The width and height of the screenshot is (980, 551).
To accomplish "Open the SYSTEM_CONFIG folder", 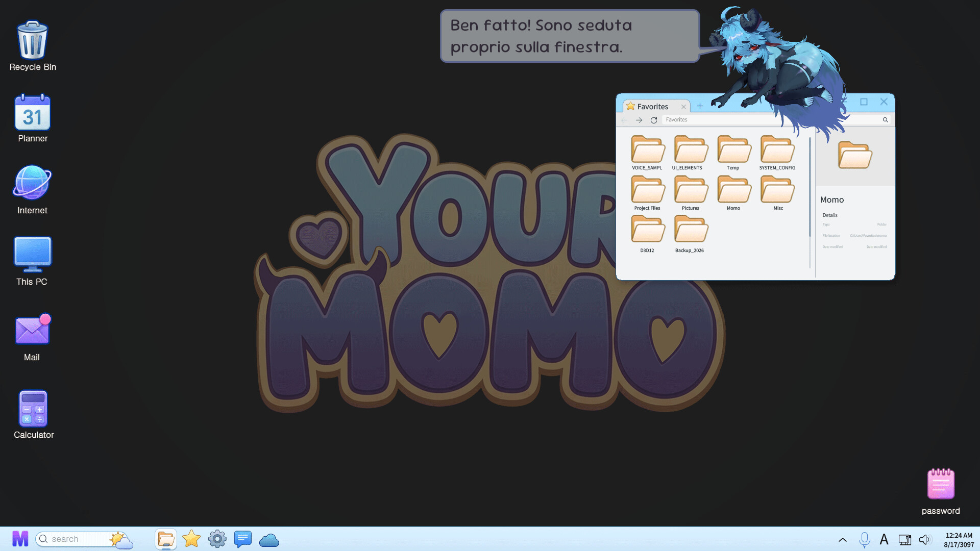I will [777, 153].
